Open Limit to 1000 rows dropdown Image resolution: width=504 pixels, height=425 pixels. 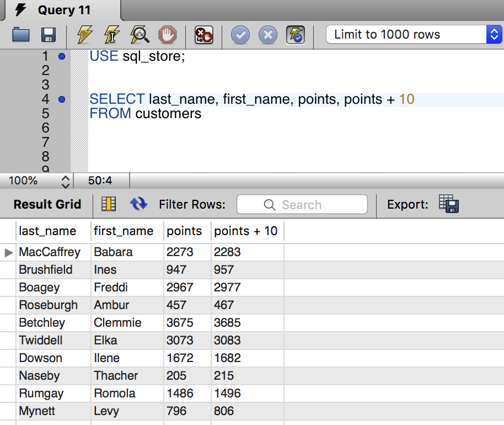coord(414,34)
